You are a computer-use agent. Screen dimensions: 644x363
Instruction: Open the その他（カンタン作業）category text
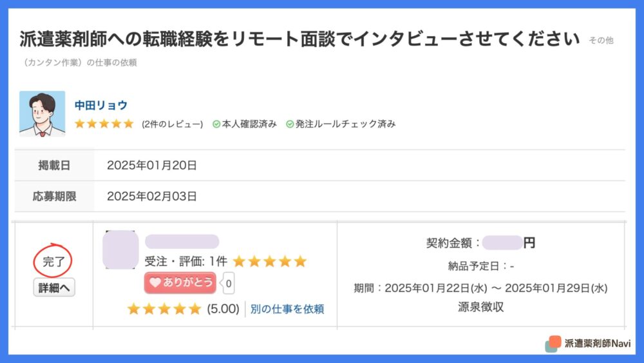pos(316,52)
